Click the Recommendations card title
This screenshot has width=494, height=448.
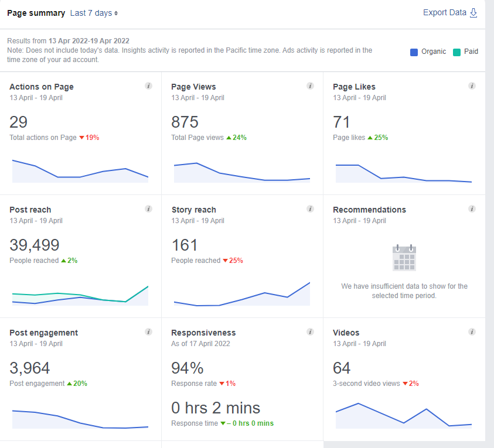[369, 210]
